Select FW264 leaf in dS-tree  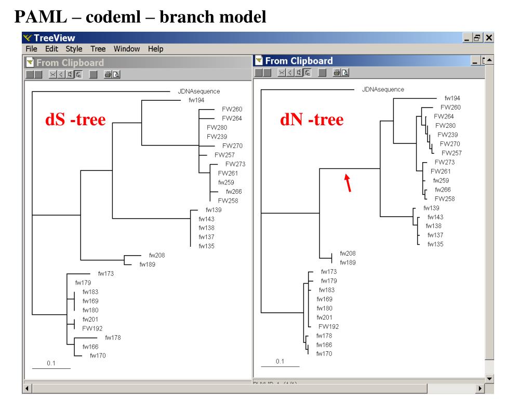[232, 118]
